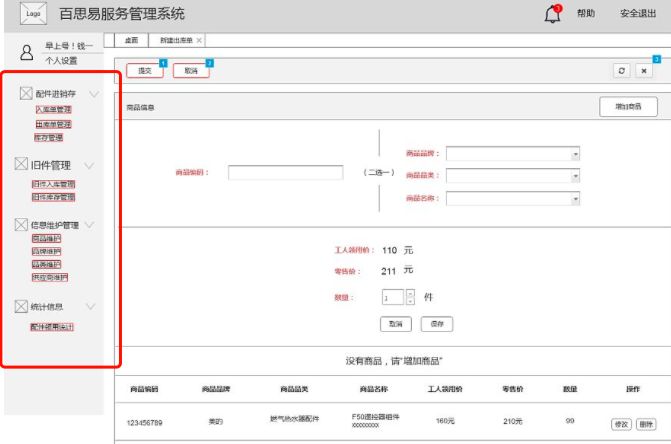Close the 新建出库单 tab

click(199, 40)
